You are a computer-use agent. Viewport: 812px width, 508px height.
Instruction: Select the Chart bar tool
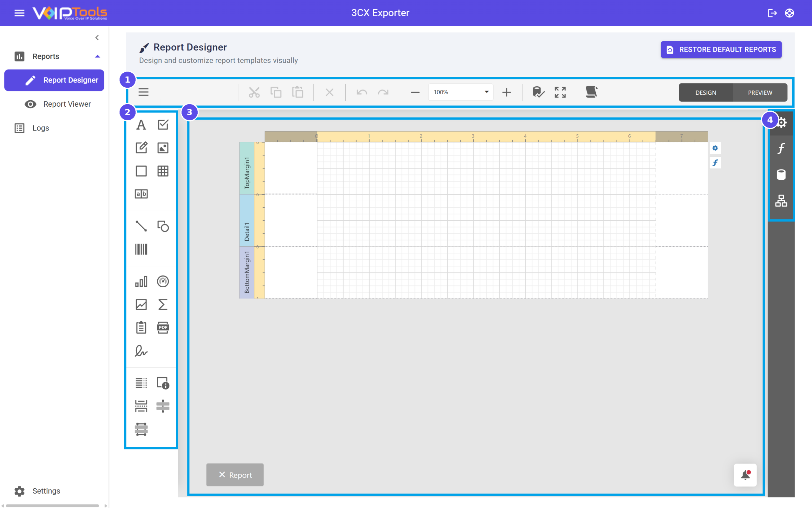pyautogui.click(x=141, y=282)
